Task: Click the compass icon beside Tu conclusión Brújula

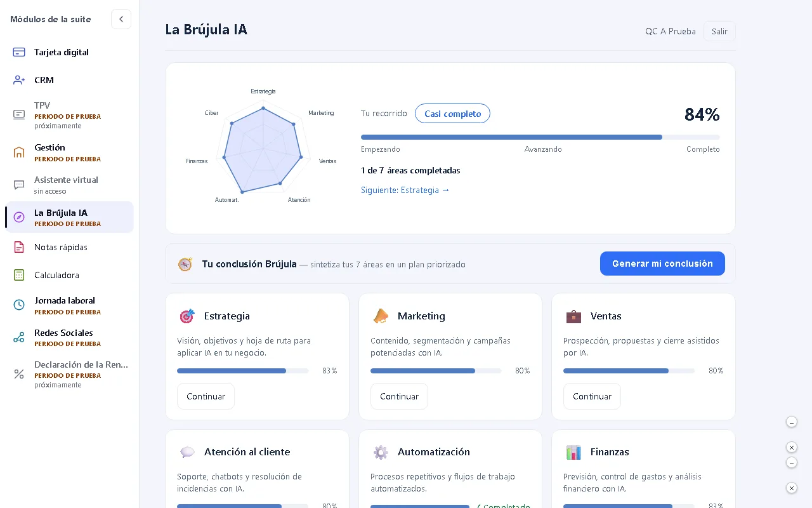Action: [x=185, y=264]
